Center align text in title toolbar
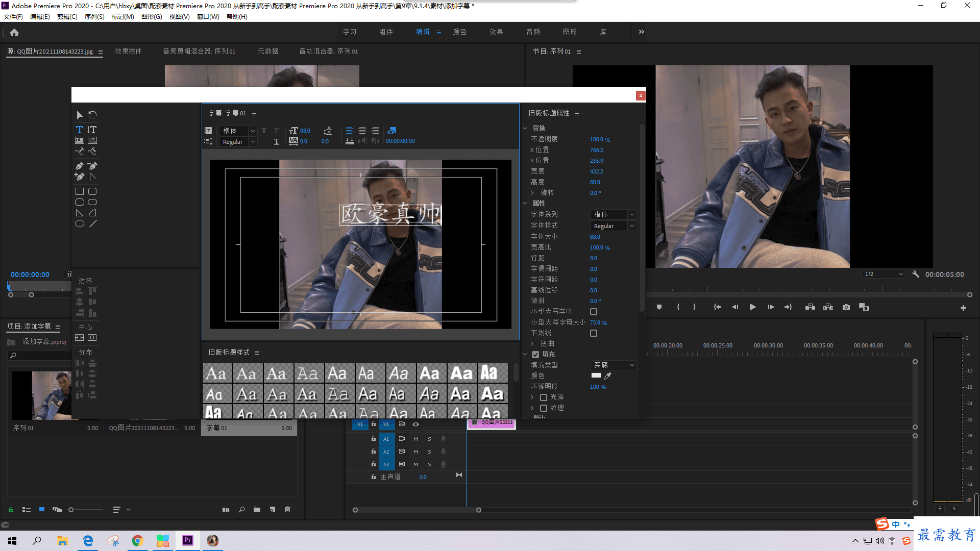The width and height of the screenshot is (980, 551). 362,131
